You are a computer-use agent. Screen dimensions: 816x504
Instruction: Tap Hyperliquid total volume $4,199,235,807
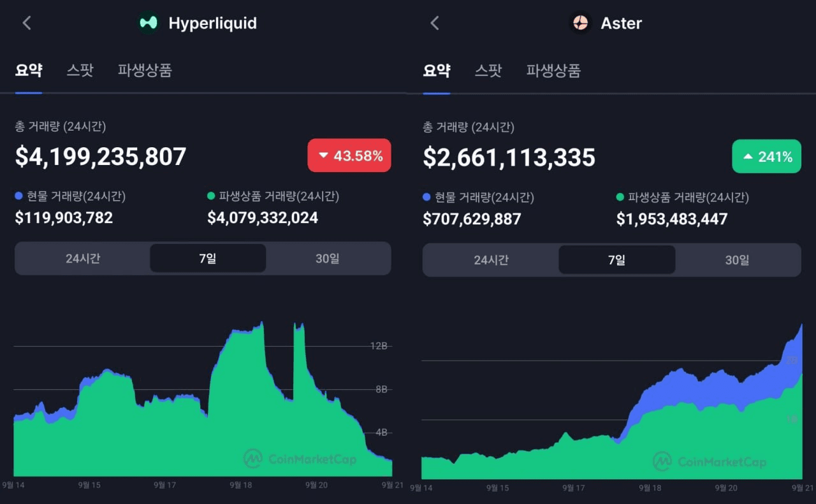tap(101, 157)
